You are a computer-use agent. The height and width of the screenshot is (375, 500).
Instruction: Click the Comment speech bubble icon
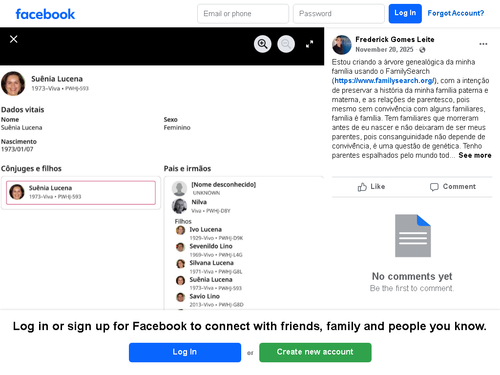[x=434, y=187]
